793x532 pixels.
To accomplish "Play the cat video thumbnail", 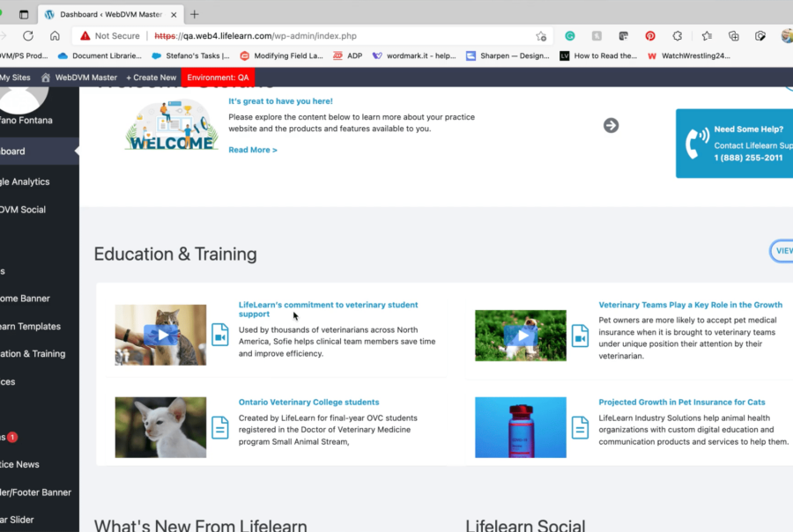I will [x=161, y=335].
